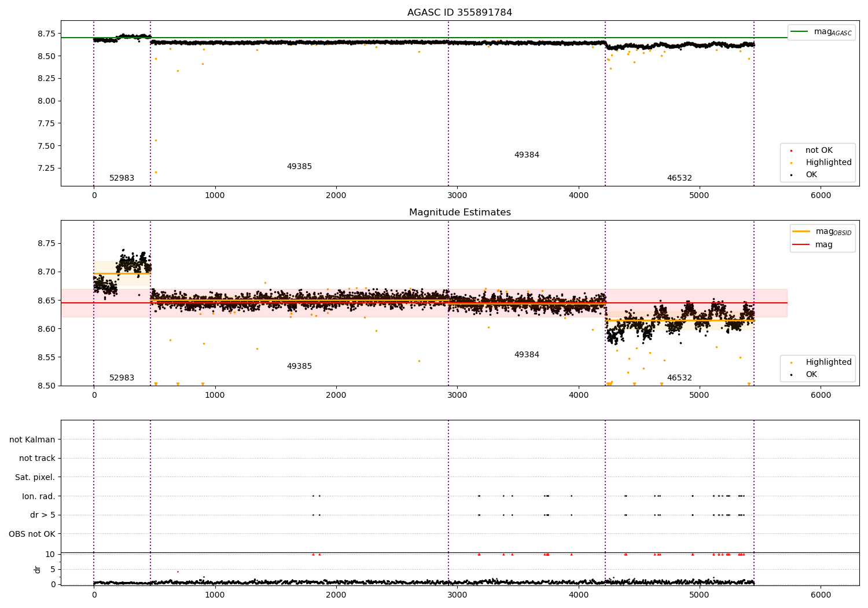868x608 pixels.
Task: Click x-tick 6000 under the top plot
Action: pyautogui.click(x=821, y=196)
